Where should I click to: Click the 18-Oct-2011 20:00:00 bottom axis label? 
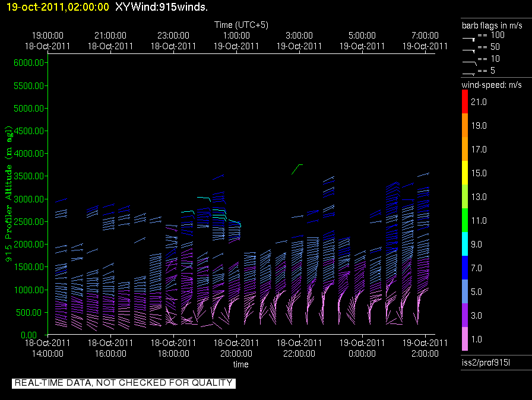236,348
